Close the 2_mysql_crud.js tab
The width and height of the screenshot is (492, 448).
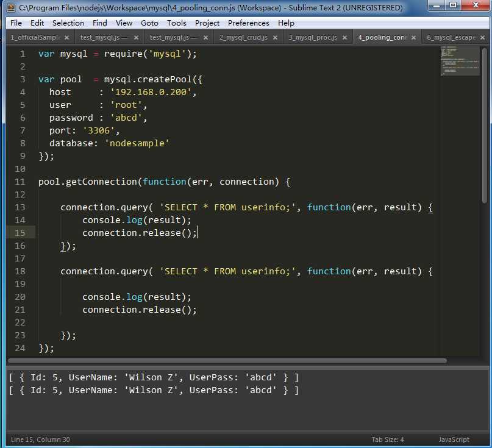click(275, 38)
